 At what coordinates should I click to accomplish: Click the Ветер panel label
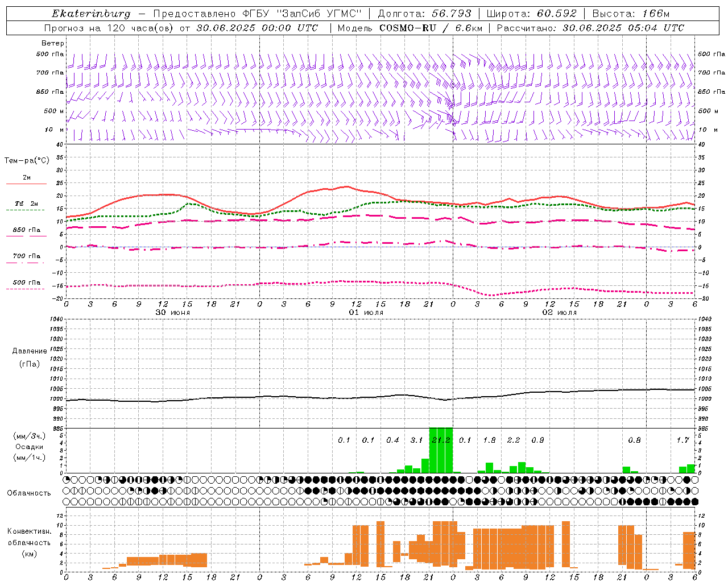coord(53,43)
